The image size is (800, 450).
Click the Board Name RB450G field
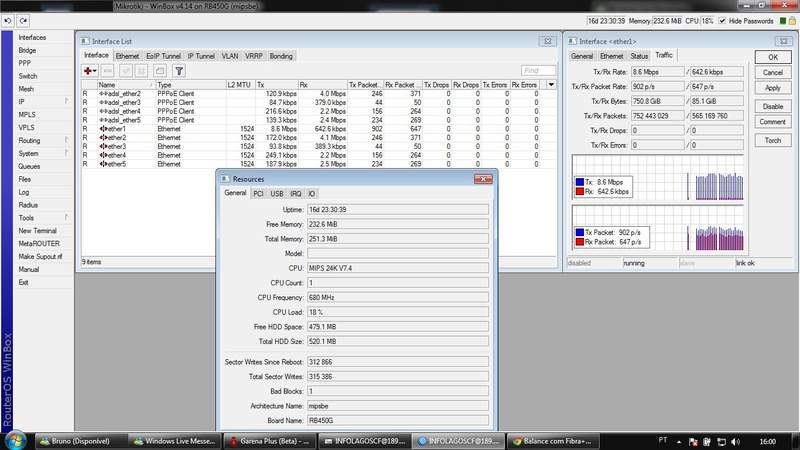(397, 421)
